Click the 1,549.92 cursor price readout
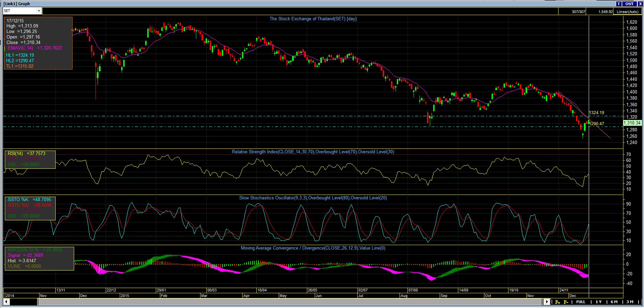Screen dimensions: 644x308 tap(600, 12)
